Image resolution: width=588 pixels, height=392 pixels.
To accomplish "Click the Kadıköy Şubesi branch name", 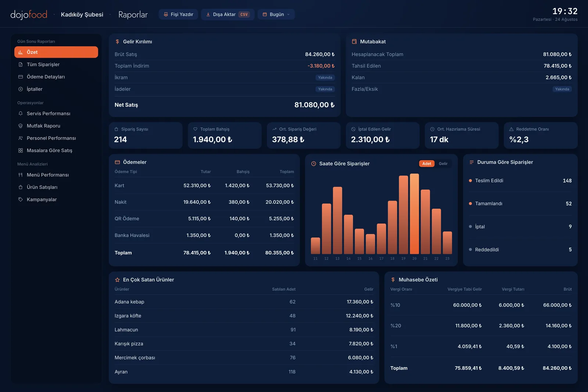I will pyautogui.click(x=82, y=14).
